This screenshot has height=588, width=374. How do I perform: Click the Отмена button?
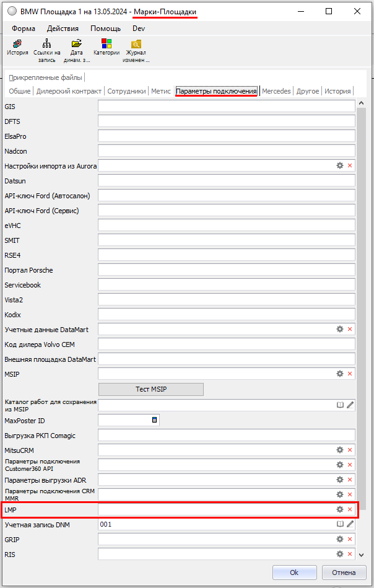[344, 573]
